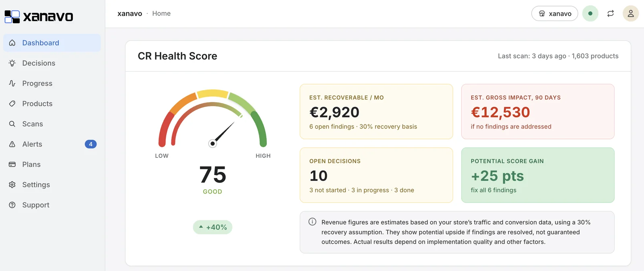This screenshot has width=644, height=271.
Task: Open the Alerts section
Action: (52, 144)
